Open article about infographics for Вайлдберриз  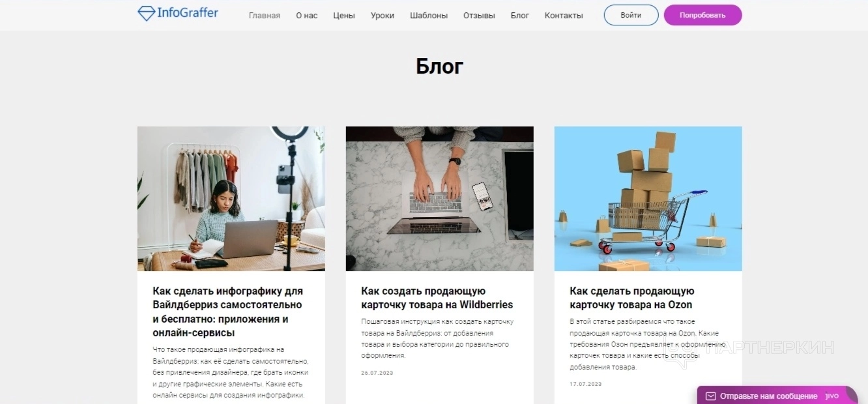(229, 312)
